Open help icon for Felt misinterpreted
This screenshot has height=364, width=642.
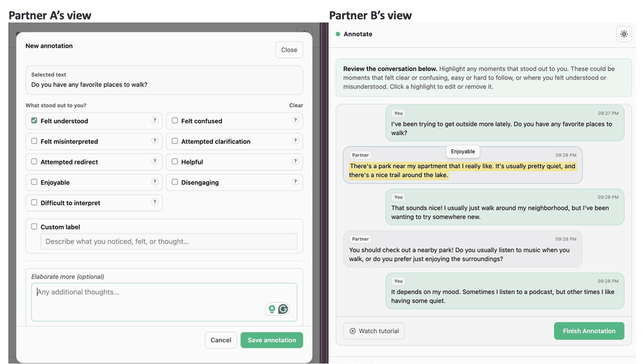(x=155, y=141)
